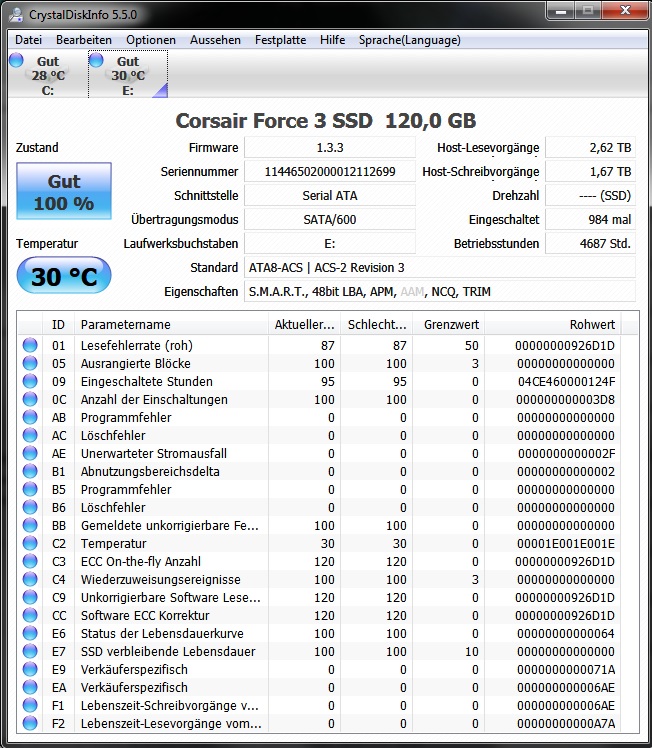The width and height of the screenshot is (652, 748).
Task: Click raw value 0000000000071A in row E9
Action: click(x=566, y=669)
